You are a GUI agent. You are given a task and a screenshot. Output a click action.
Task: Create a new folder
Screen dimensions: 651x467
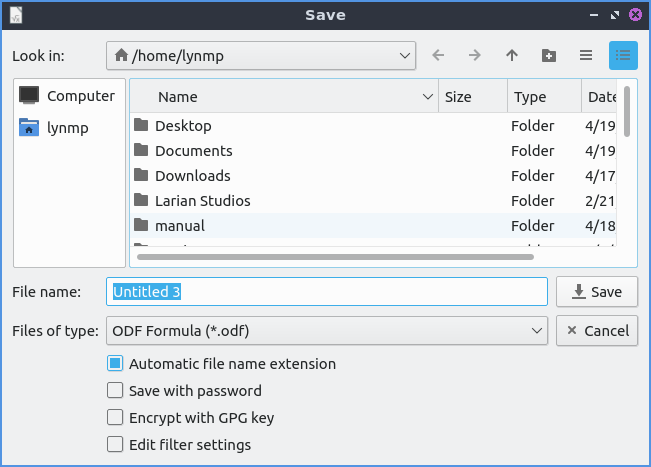(x=549, y=56)
